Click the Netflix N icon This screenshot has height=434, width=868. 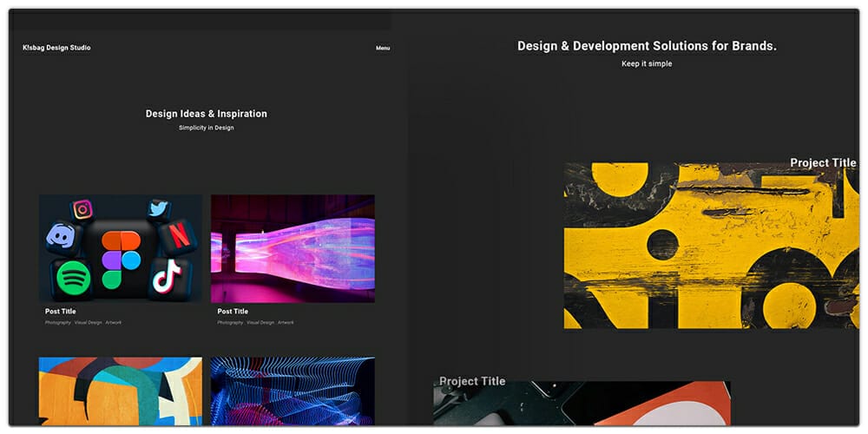coord(178,236)
